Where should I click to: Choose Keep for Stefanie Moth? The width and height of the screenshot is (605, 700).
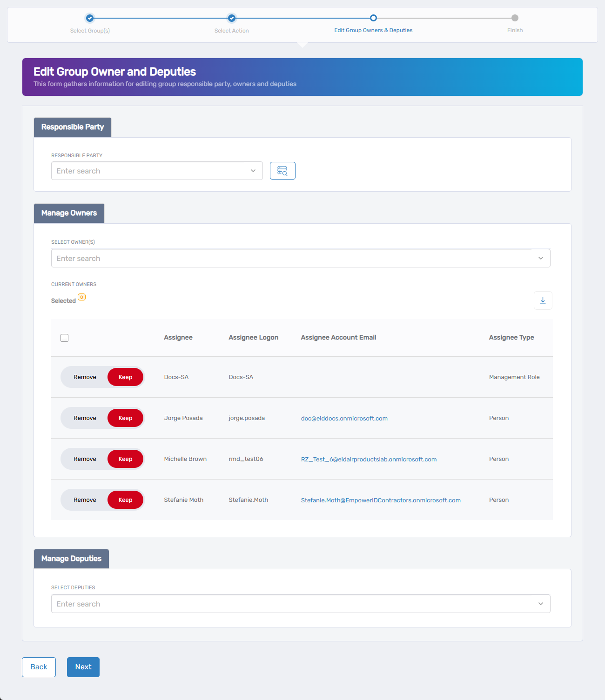click(125, 500)
